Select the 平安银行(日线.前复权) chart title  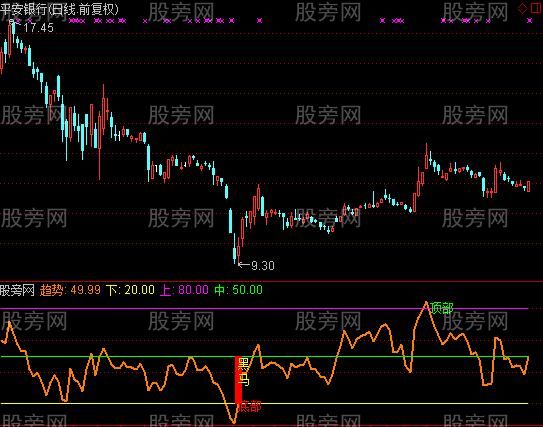coord(59,9)
